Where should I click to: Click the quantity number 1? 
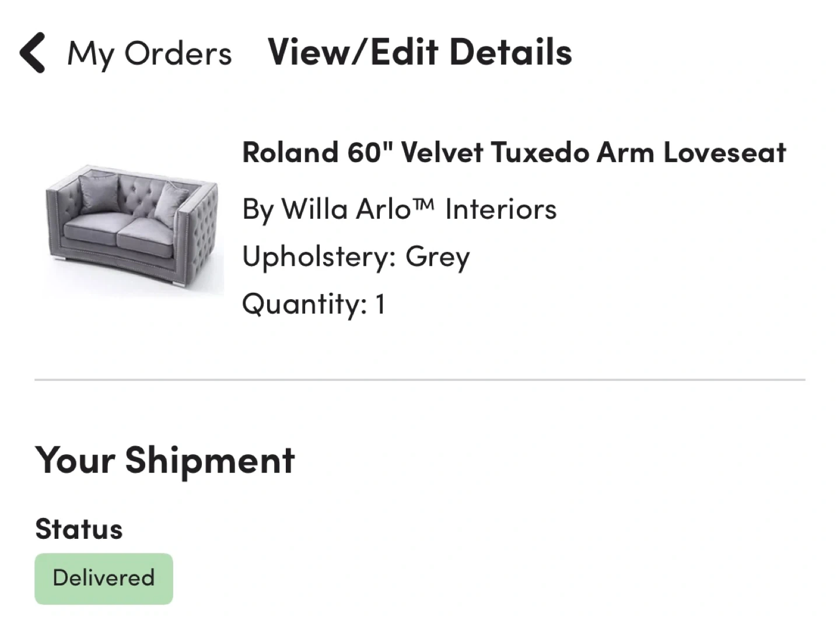point(380,304)
